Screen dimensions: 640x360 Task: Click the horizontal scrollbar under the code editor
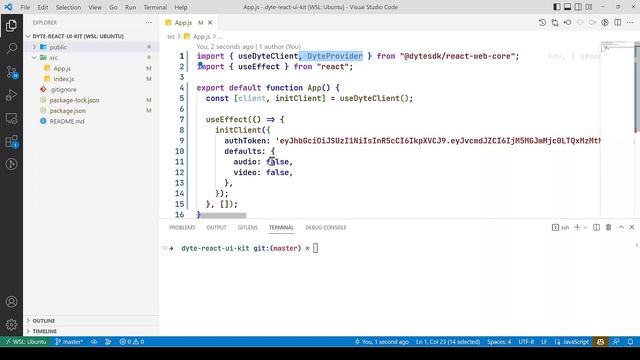point(222,215)
